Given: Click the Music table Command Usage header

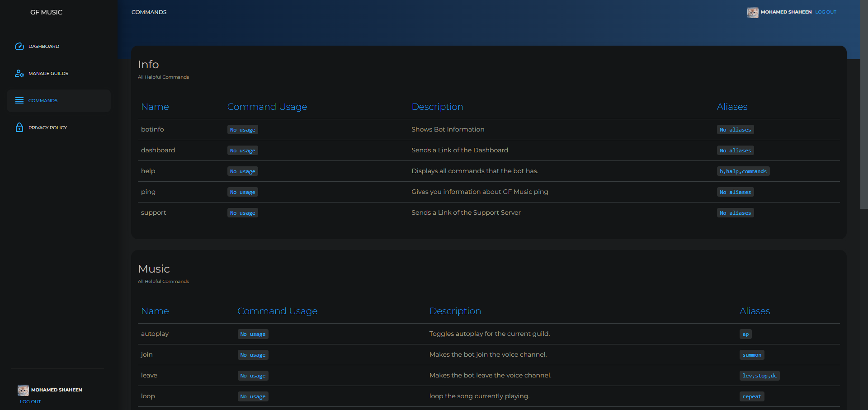Looking at the screenshot, I should 277,311.
